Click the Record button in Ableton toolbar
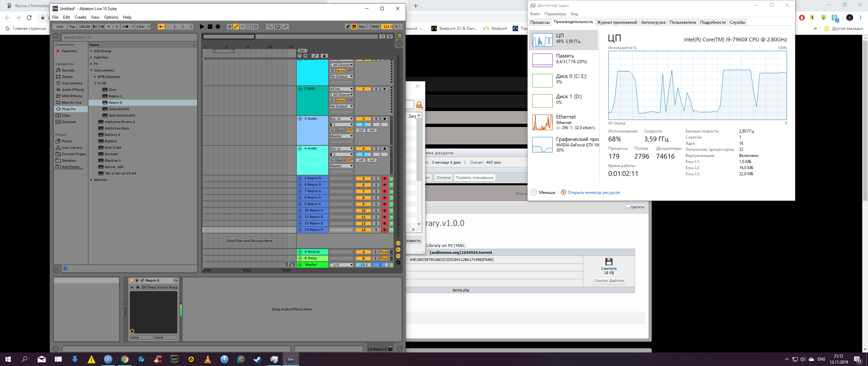The width and height of the screenshot is (868, 366). pos(218,26)
